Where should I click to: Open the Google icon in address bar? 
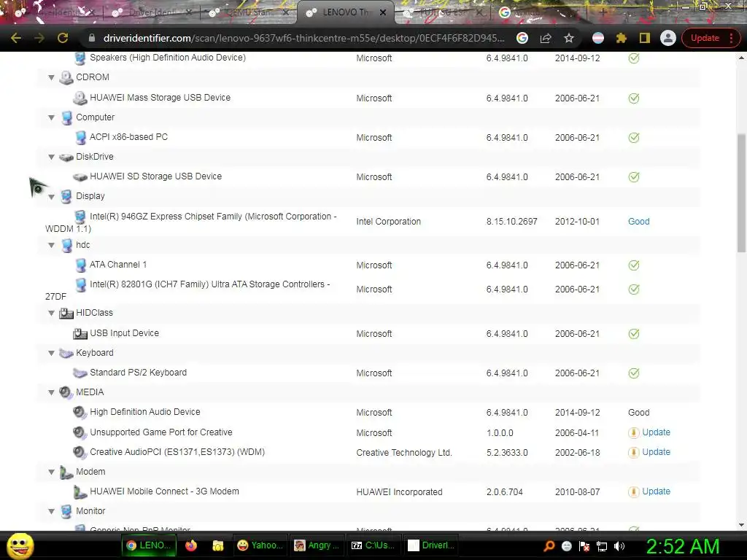(x=522, y=38)
